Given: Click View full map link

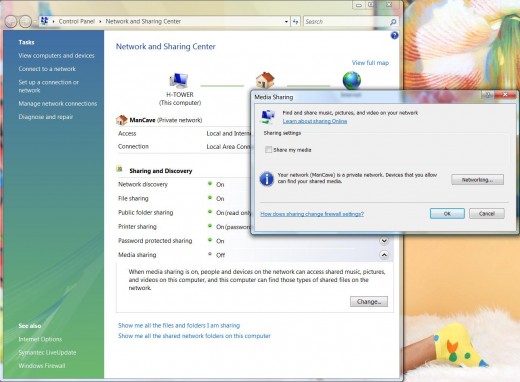Looking at the screenshot, I should click(x=370, y=63).
